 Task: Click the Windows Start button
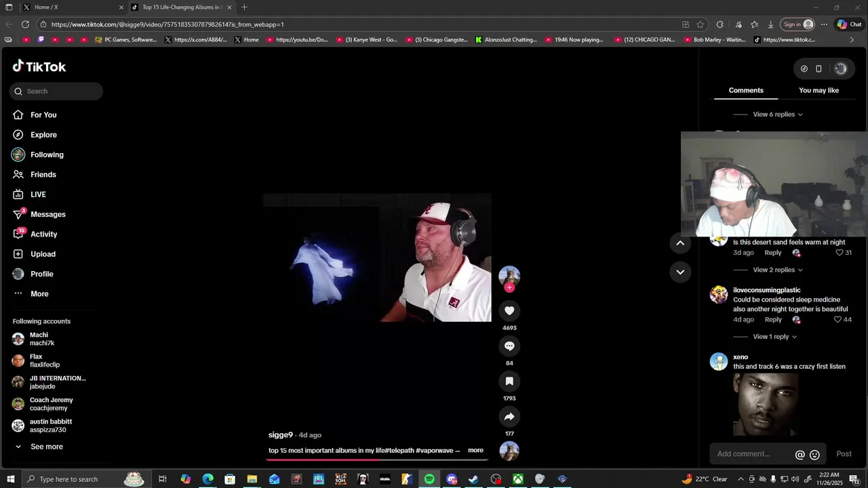pyautogui.click(x=10, y=479)
